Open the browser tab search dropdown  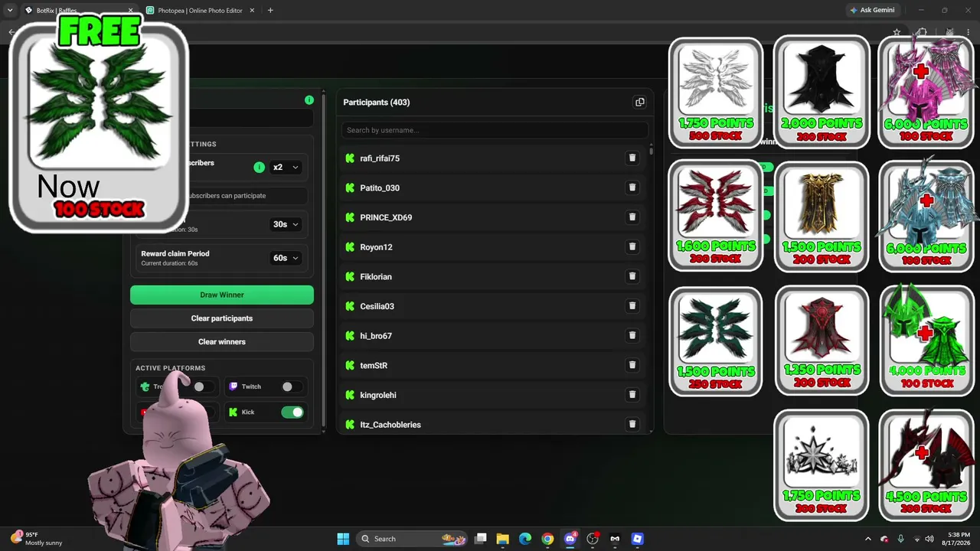point(10,10)
